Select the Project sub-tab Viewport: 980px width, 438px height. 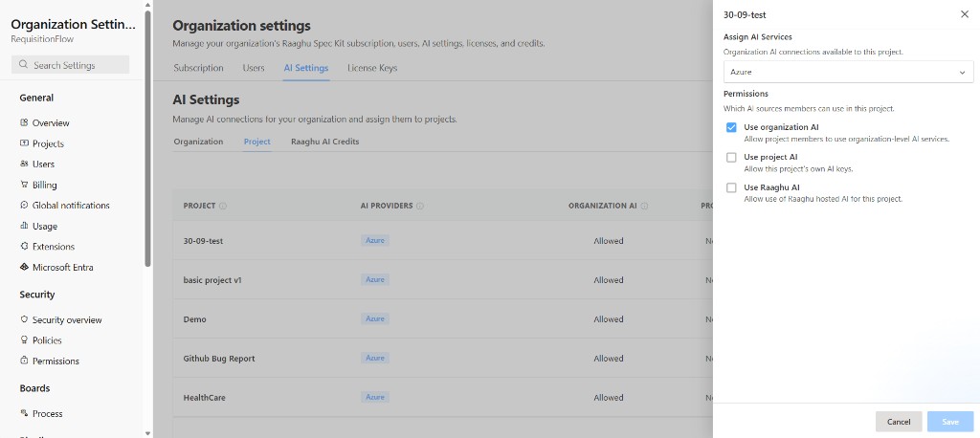tap(256, 142)
